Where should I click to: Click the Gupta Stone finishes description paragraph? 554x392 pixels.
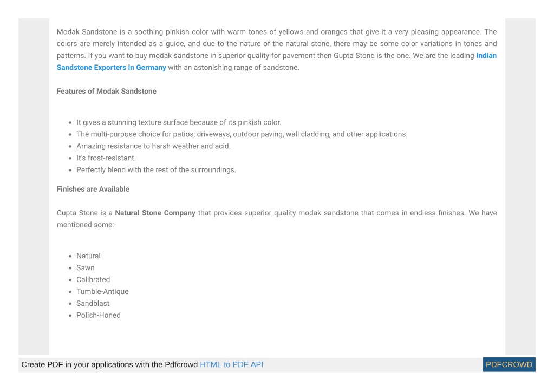coord(277,219)
